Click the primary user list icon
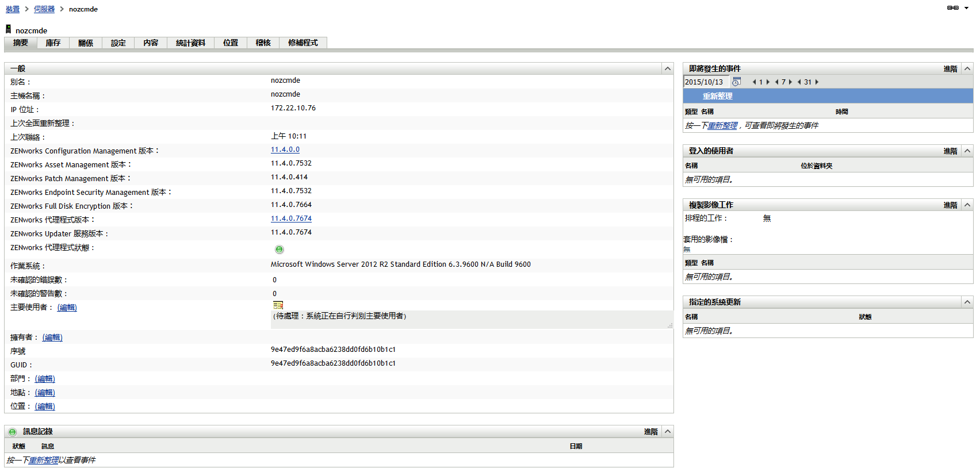Viewport: 980px width, 468px height. pos(278,305)
